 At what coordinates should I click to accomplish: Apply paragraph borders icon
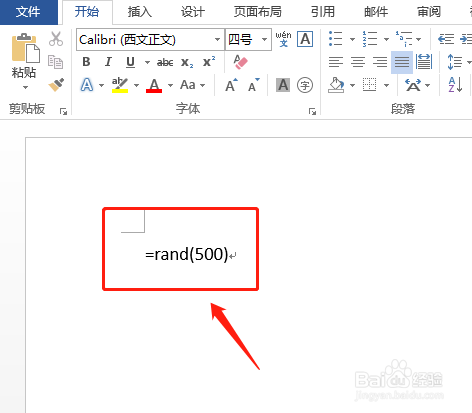369,85
